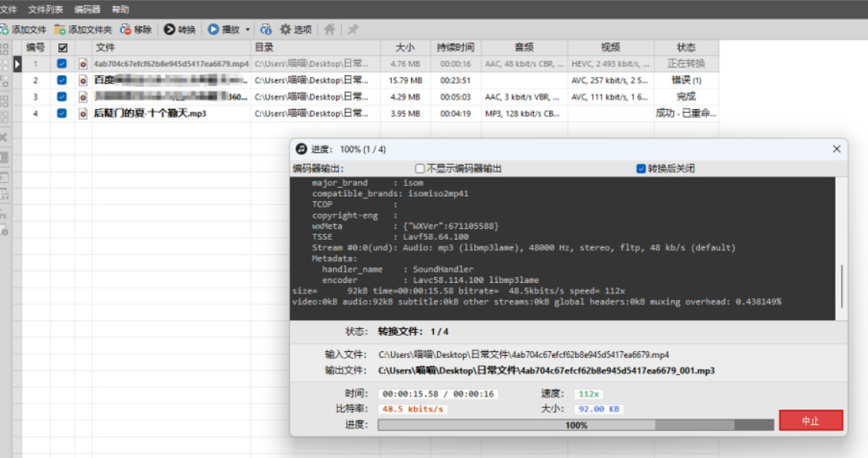Sort the list by 大小 column header
Viewport: 868px width, 458px height.
[x=406, y=48]
